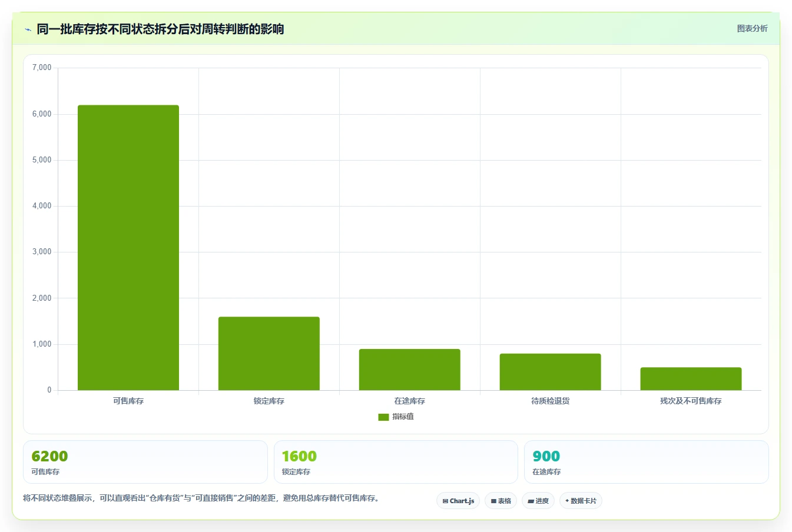This screenshot has width=792, height=532.
Task: Click the 6200 可售库存 data card
Action: 145,462
